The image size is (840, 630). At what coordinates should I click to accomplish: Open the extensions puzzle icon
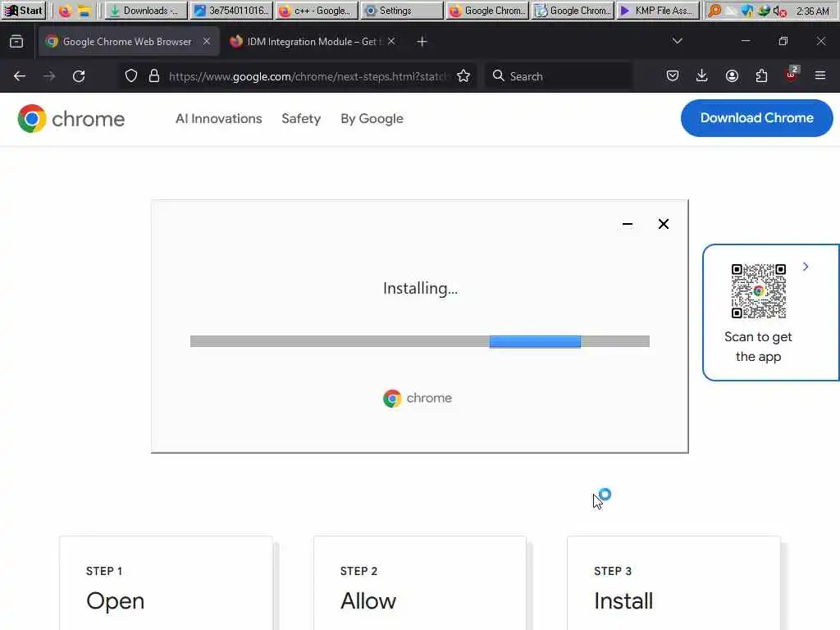click(761, 76)
